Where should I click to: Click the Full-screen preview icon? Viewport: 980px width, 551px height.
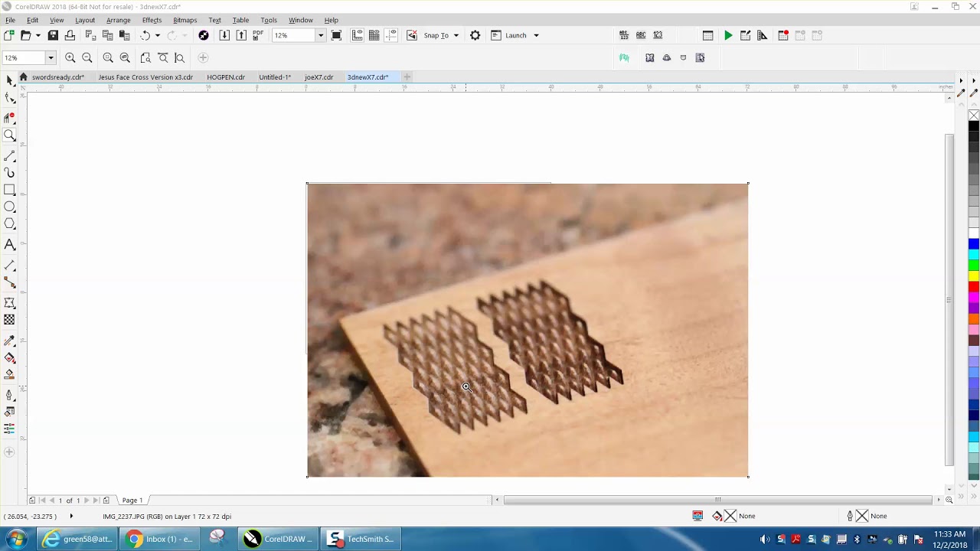click(x=336, y=35)
